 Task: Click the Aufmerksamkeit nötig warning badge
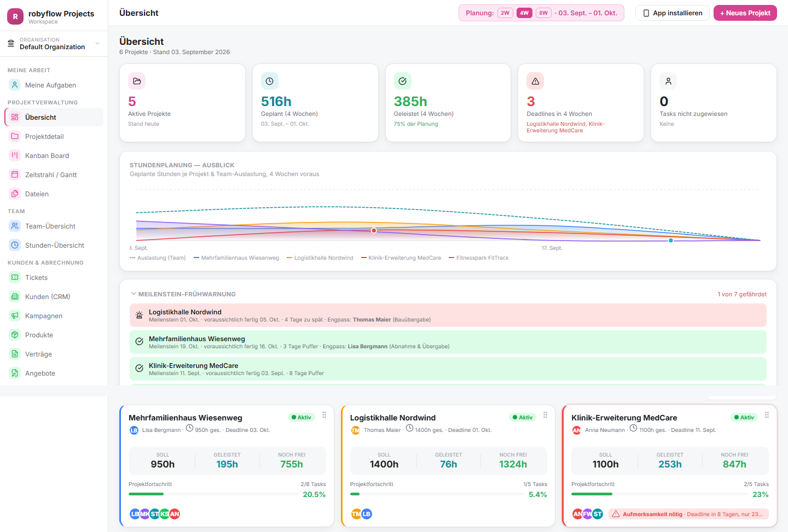coord(688,514)
